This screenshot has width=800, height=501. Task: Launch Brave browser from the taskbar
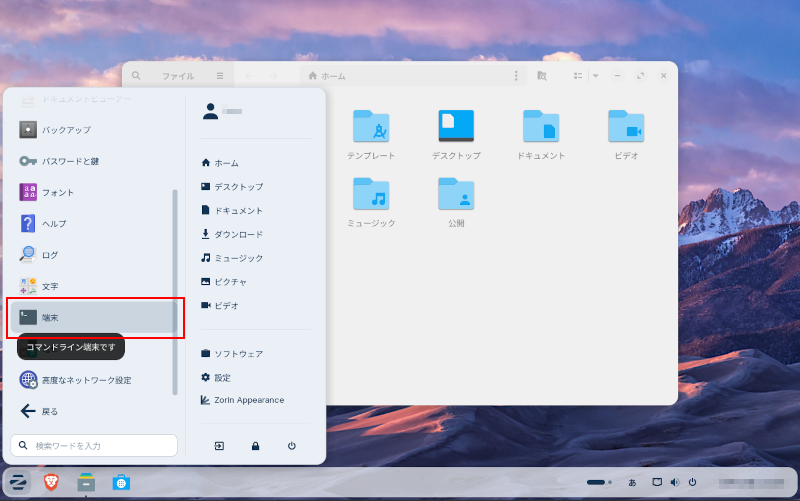tap(51, 483)
